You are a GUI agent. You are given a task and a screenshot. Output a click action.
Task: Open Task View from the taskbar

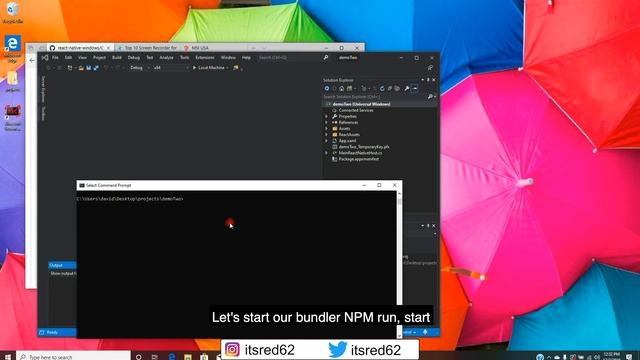coord(155,357)
